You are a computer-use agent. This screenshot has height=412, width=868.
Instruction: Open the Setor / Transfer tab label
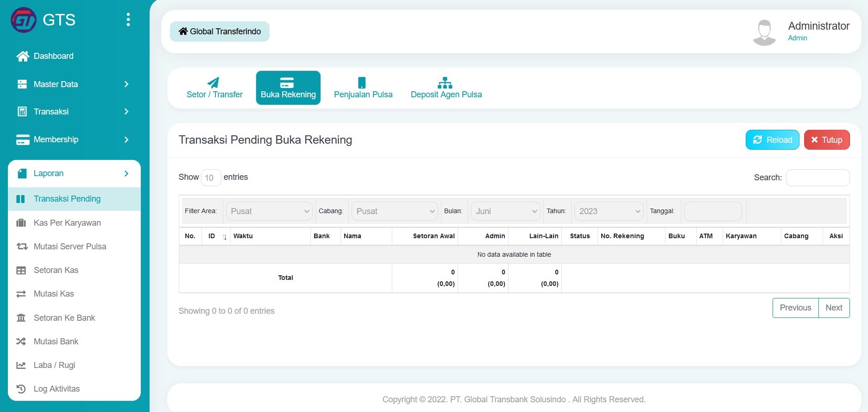coord(214,95)
